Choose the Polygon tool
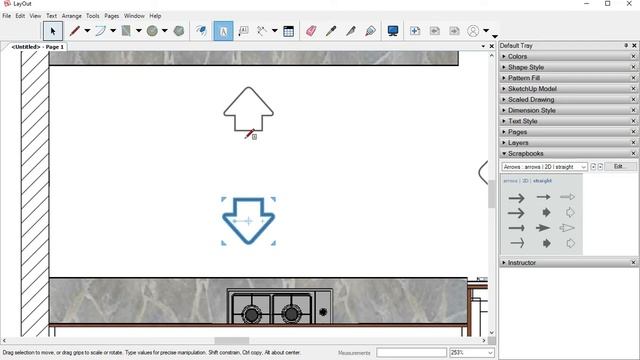The width and height of the screenshot is (640, 360). pos(179,31)
